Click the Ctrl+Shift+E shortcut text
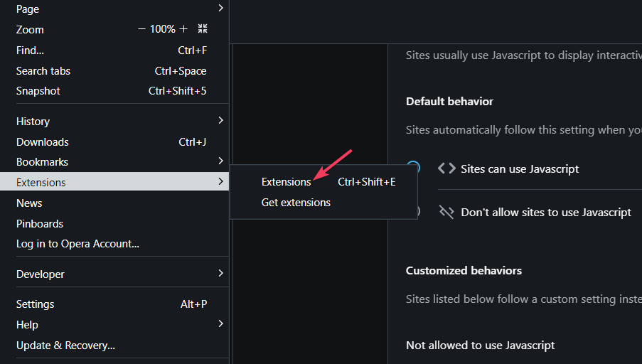Screen dimensions: 642x364 tap(366, 182)
